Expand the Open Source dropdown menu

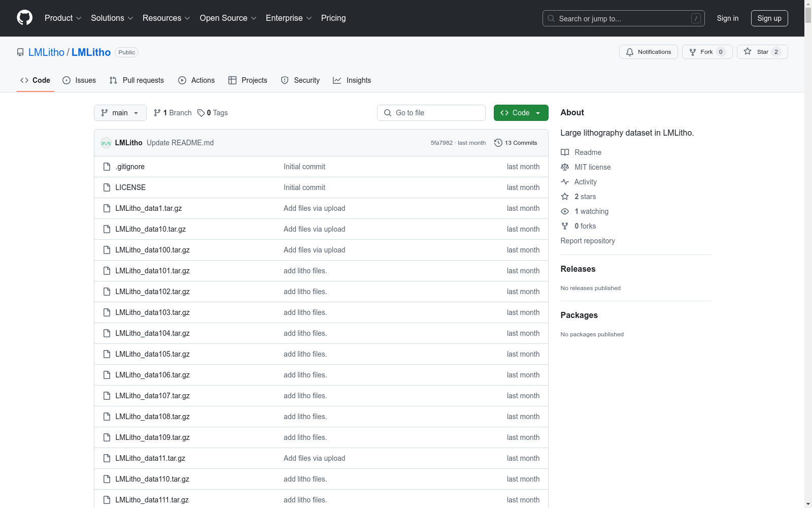pyautogui.click(x=228, y=18)
